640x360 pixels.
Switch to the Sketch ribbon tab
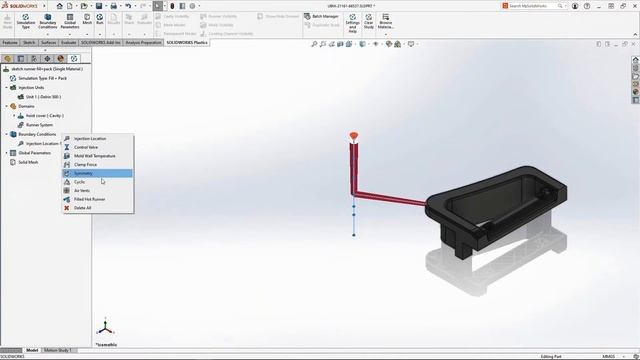pyautogui.click(x=29, y=42)
